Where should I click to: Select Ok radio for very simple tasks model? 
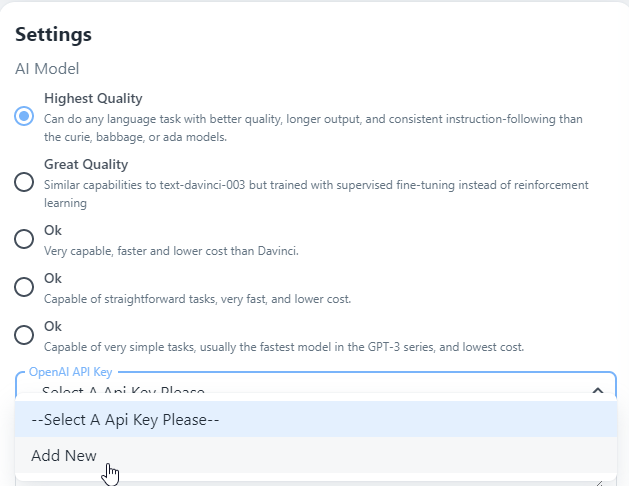(x=24, y=335)
